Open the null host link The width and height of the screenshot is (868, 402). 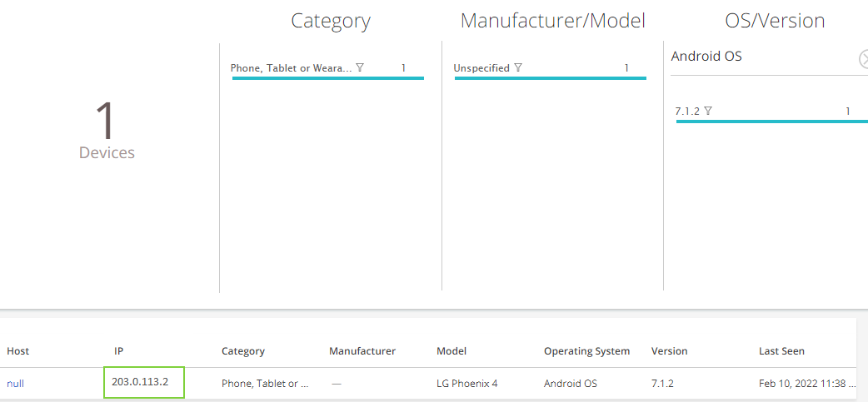click(16, 384)
